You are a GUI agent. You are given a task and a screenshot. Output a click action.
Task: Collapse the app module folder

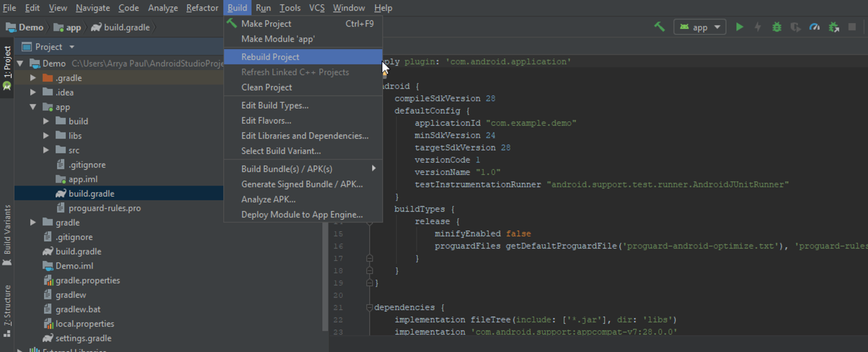(33, 107)
